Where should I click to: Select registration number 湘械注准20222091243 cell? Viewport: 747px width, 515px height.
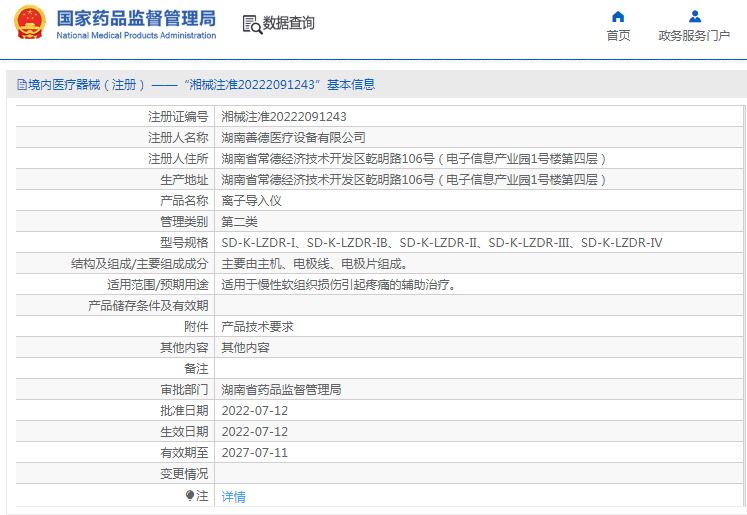tap(284, 117)
